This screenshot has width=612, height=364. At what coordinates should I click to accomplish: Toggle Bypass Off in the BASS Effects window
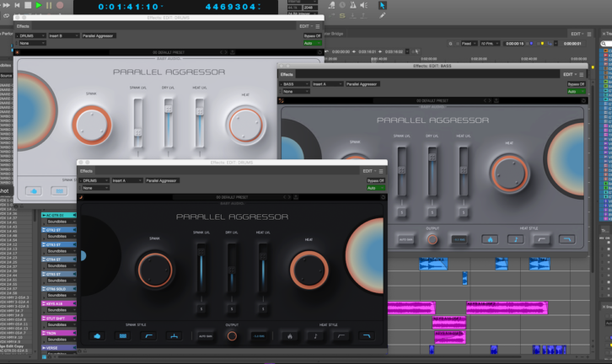point(576,84)
